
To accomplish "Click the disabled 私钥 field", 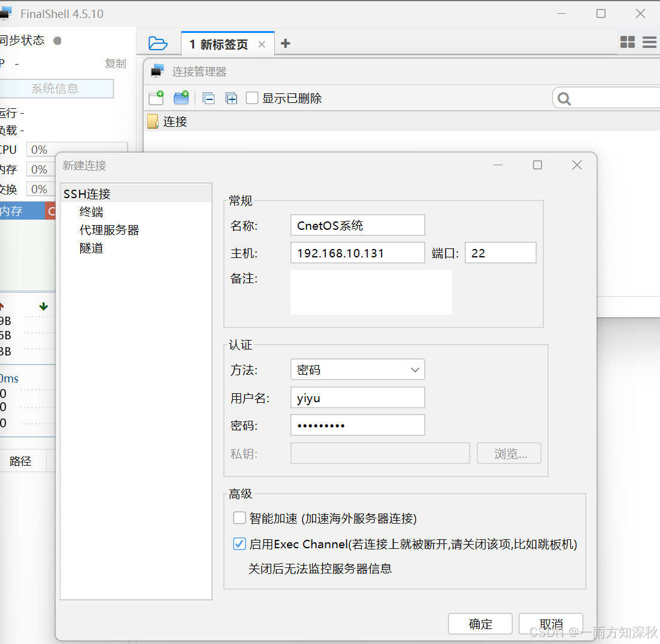I will (x=380, y=453).
